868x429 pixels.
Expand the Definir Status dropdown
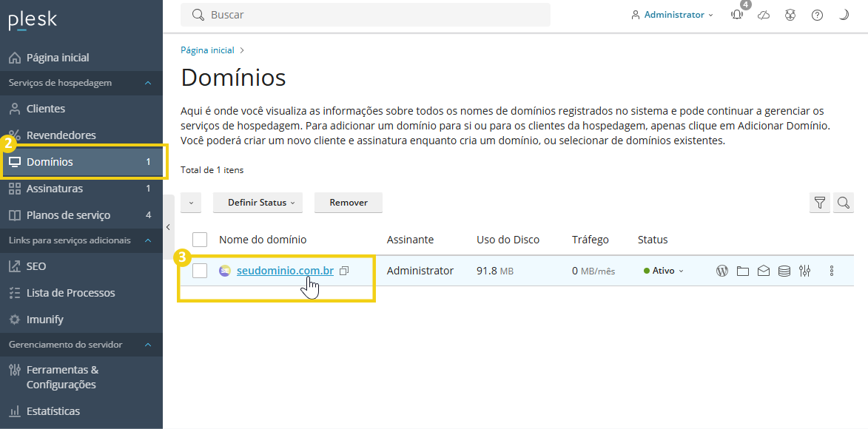tap(261, 203)
